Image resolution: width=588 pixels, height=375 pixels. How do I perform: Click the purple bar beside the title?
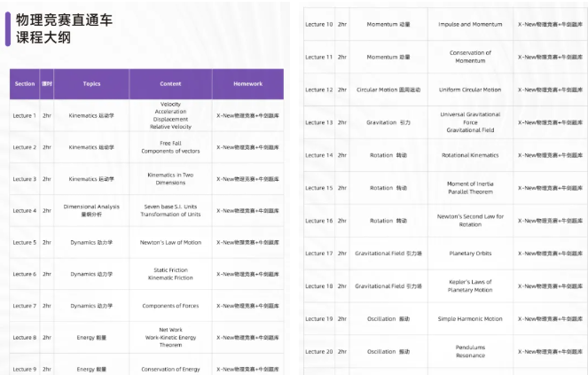(x=8, y=28)
